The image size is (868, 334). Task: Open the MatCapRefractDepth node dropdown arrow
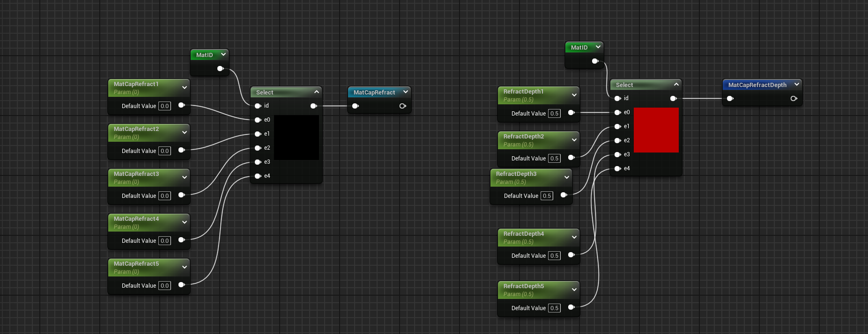tap(796, 85)
